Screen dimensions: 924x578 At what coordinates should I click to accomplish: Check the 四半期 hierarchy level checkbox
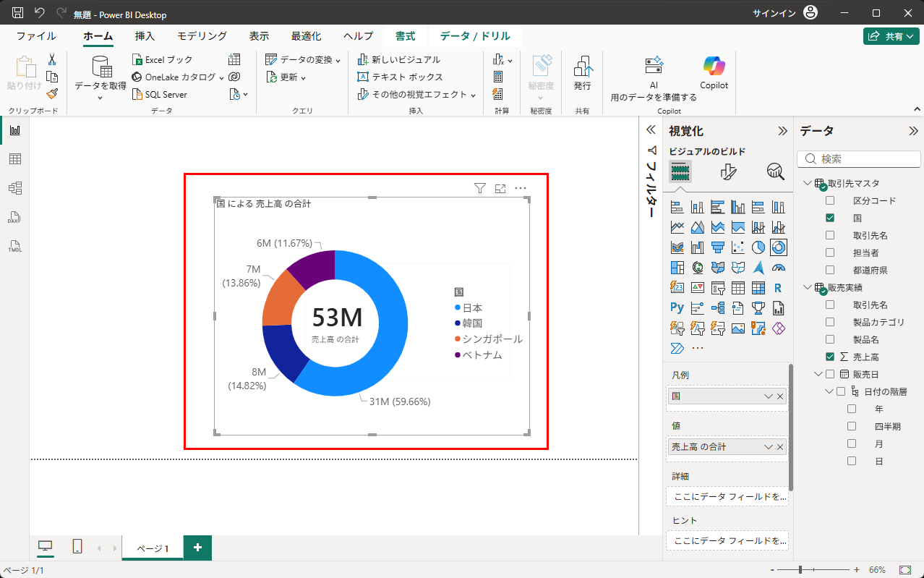(x=852, y=426)
